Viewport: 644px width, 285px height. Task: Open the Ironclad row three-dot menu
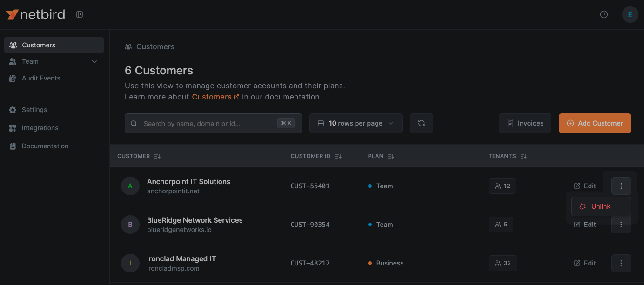click(x=621, y=263)
